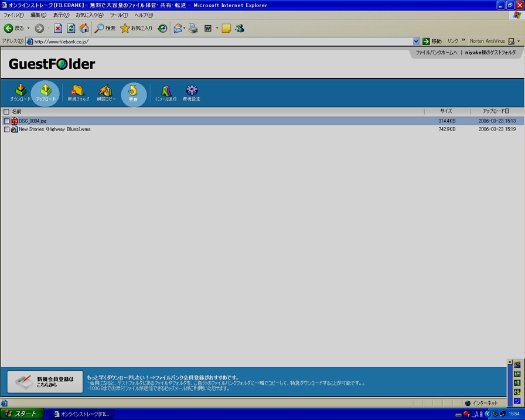Image resolution: width=525 pixels, height=420 pixels.
Task: Create a folder with 新規フォルダ icon
Action: point(78,93)
